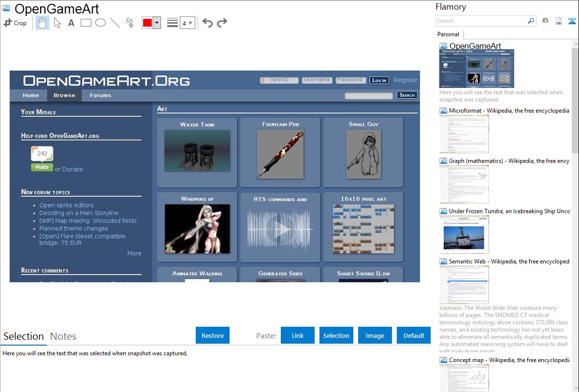Open 'Planned theme changes' forum topic
Image resolution: width=579 pixels, height=392 pixels.
[74, 228]
